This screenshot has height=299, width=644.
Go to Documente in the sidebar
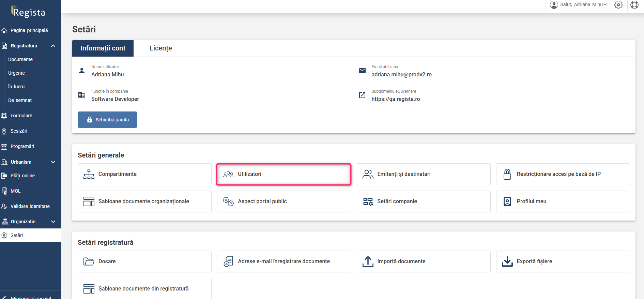point(20,59)
